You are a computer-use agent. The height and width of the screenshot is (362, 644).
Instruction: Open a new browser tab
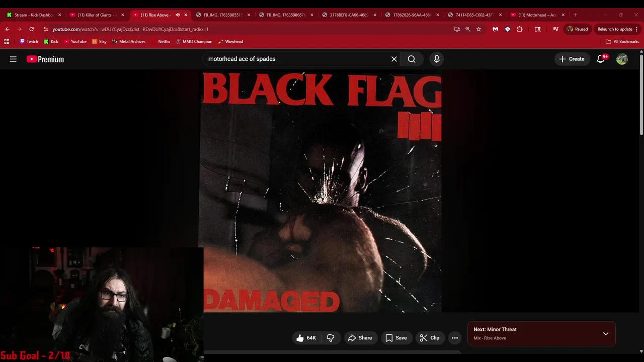pos(575,15)
